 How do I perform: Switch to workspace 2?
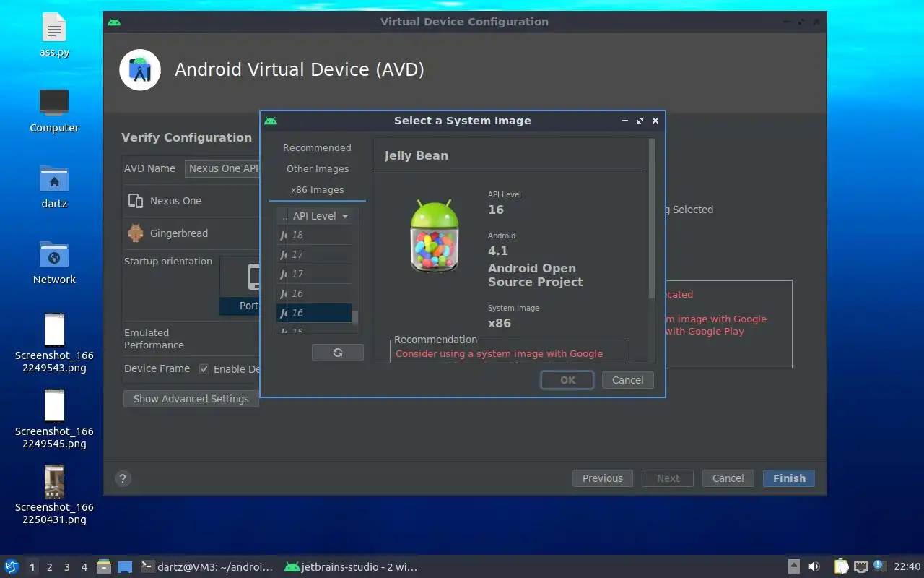click(x=50, y=567)
